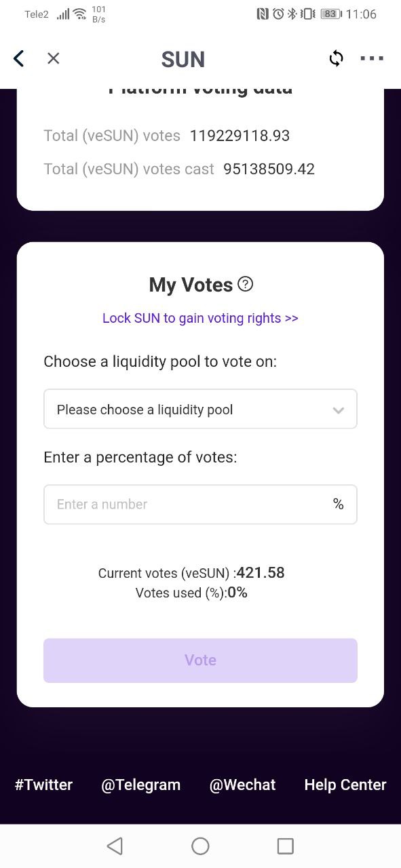Click the Vote button
Viewport: 401px width, 868px height.
[x=200, y=660]
